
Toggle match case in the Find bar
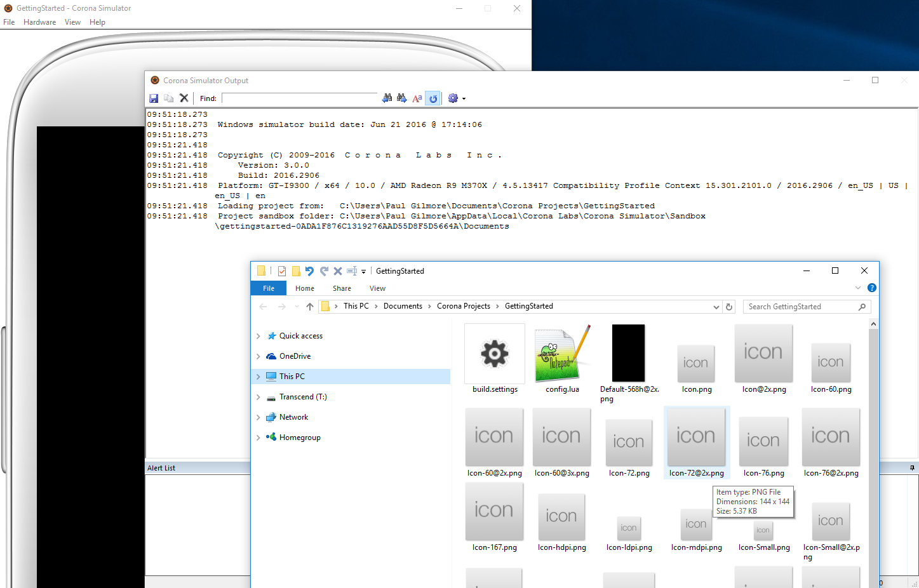[417, 98]
